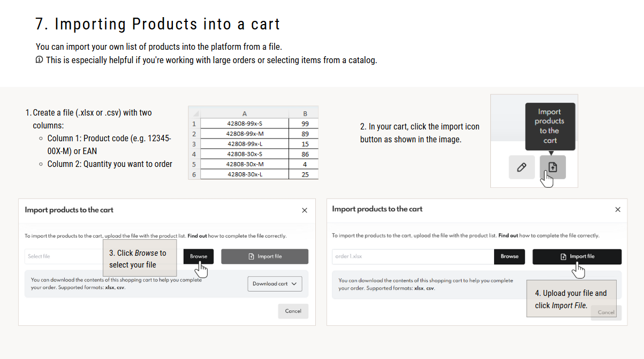Click the grey Import file button
Image resolution: width=644 pixels, height=359 pixels.
coord(264,256)
